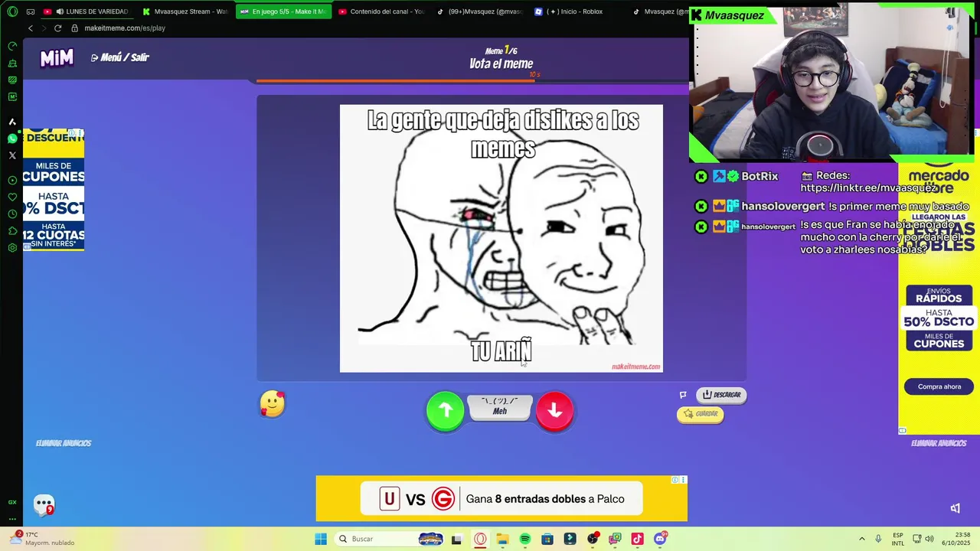Open Extensions cube icon in the sidebar
Image resolution: width=980 pixels, height=551 pixels.
[x=12, y=231]
